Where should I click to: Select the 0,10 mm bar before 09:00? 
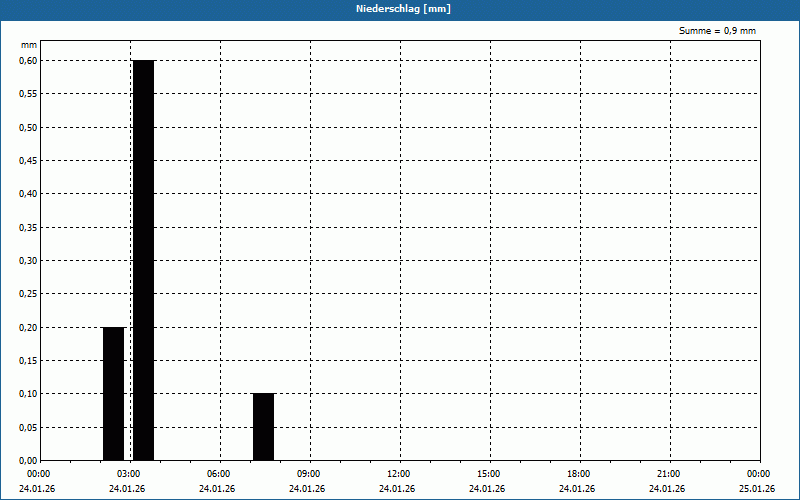(263, 427)
